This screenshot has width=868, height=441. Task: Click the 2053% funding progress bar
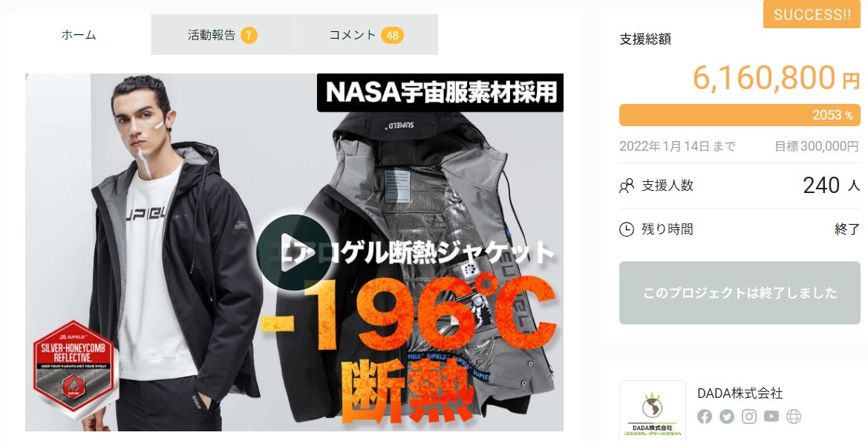[740, 115]
